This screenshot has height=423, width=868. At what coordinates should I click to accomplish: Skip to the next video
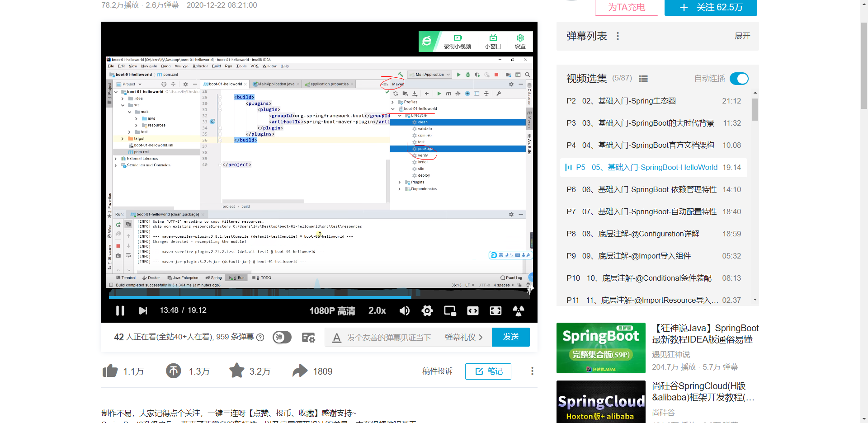pos(143,310)
